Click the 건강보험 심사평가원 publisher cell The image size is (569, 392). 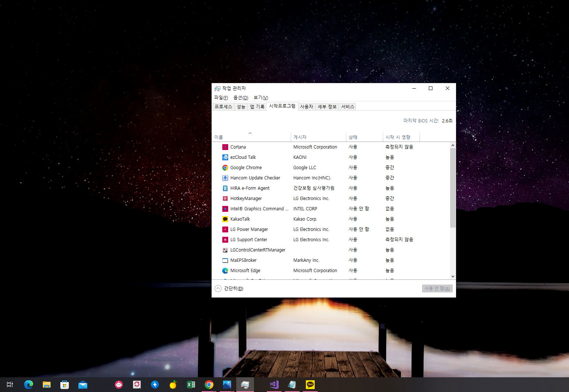pyautogui.click(x=314, y=188)
